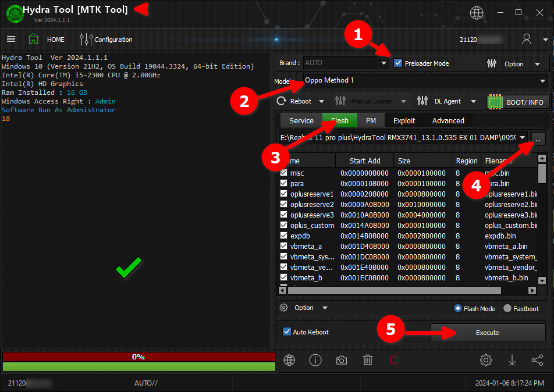Open the Oppo Method 1 model dropdown
The image size is (554, 392).
click(x=425, y=80)
